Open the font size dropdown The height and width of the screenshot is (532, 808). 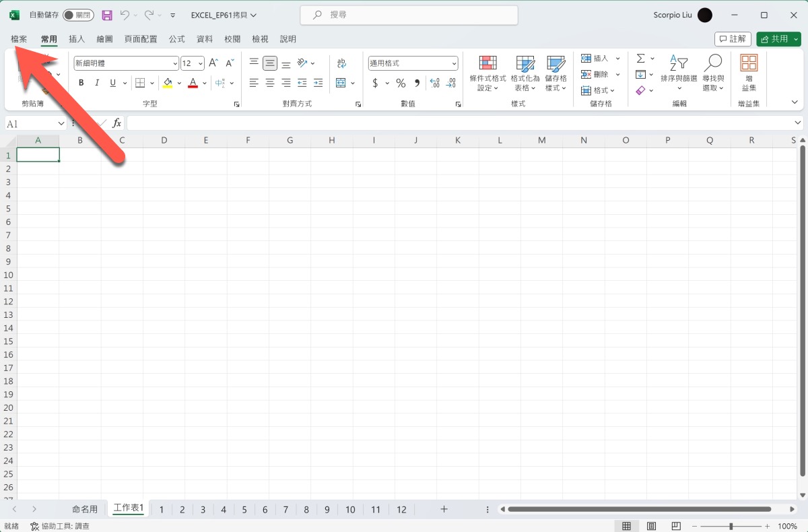tap(201, 63)
